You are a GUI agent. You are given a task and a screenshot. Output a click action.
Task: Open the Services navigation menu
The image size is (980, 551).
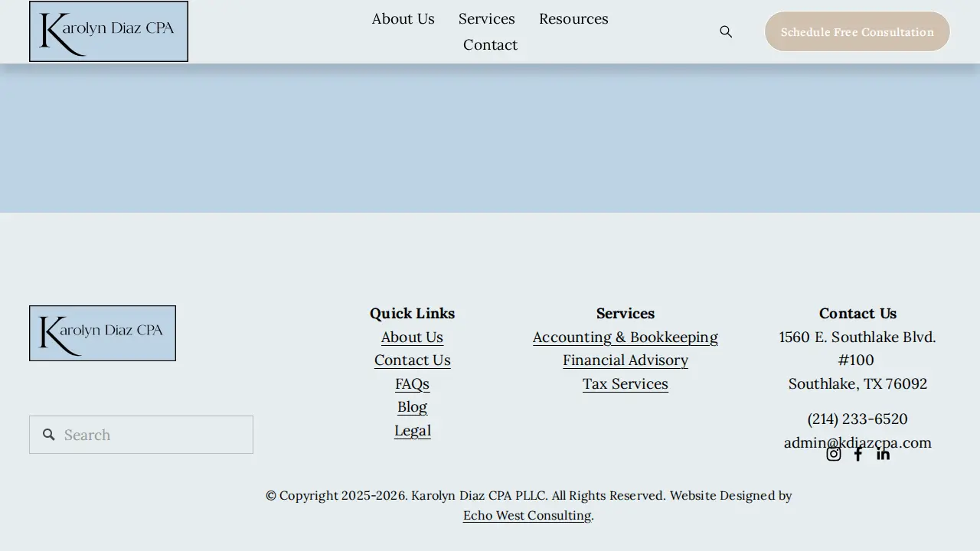487,18
